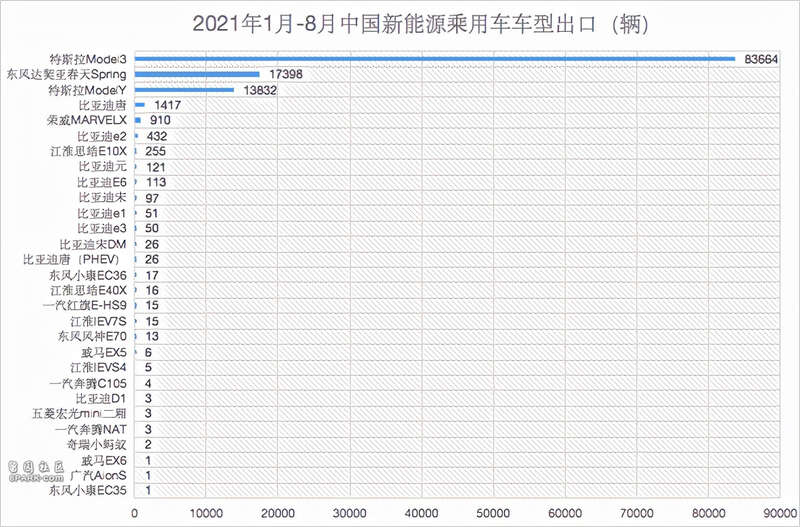Screen dimensions: 800x527
Task: Select the "比亚迪e3" label
Action: tap(102, 228)
